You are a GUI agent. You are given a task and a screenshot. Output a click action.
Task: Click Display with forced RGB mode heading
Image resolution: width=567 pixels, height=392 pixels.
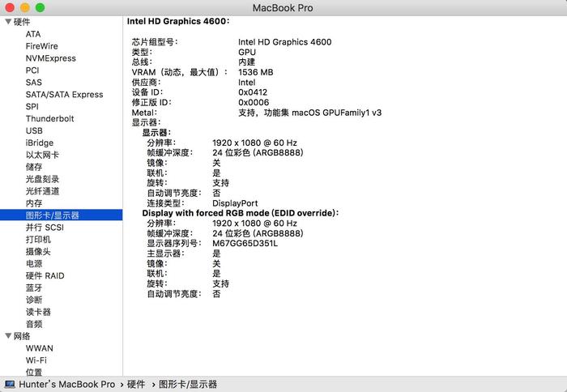point(240,213)
